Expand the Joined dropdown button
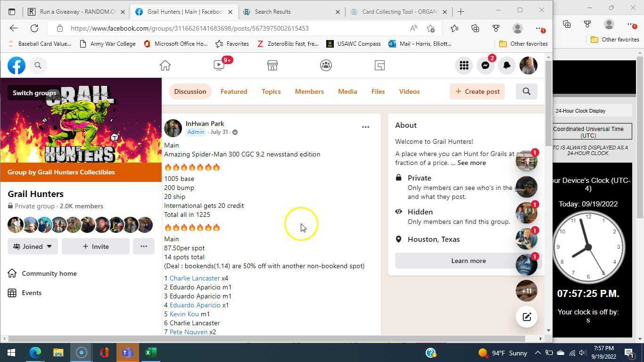 [x=33, y=246]
